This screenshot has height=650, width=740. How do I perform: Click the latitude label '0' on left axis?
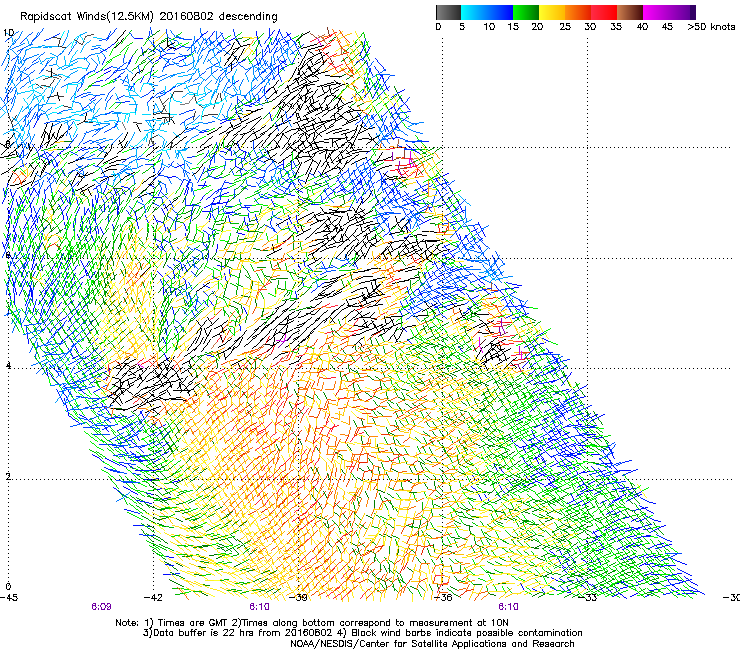click(8, 587)
